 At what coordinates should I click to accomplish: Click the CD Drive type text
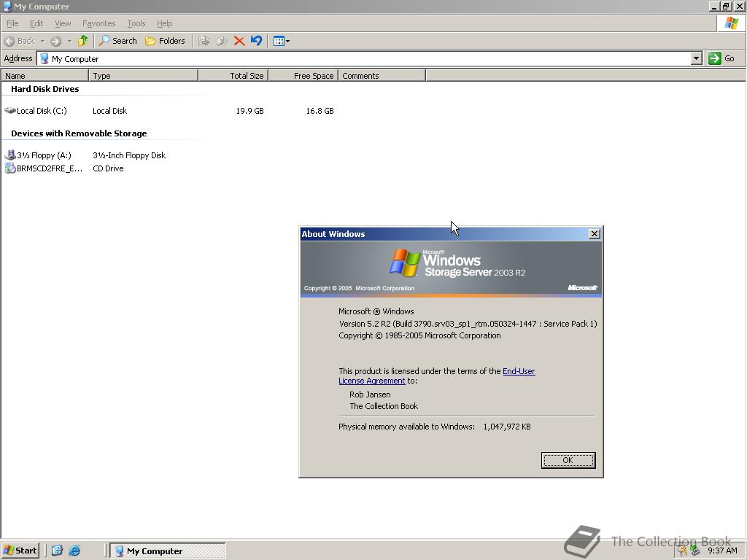[x=108, y=168]
